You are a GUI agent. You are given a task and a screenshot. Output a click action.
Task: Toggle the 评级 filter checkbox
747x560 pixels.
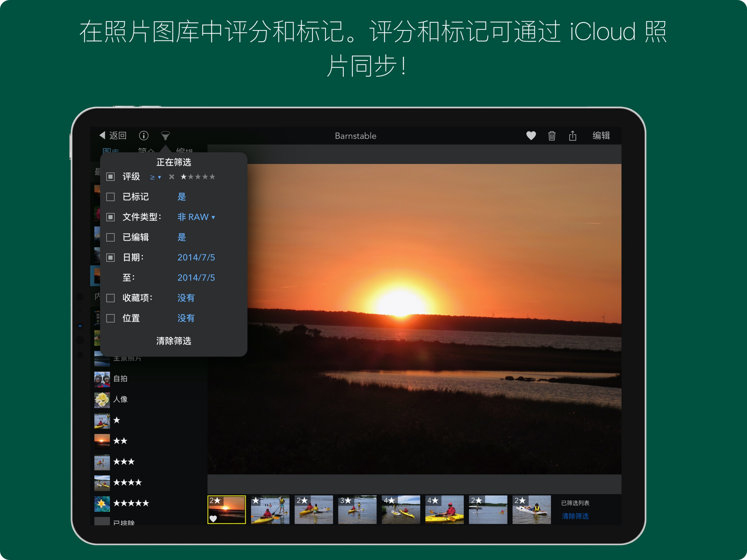click(110, 177)
